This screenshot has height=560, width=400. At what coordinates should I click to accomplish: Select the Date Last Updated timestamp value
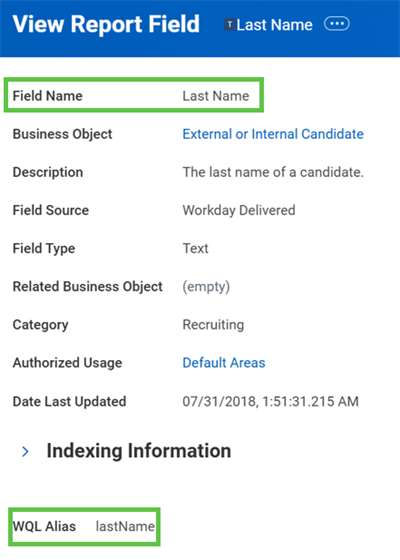pos(270,401)
